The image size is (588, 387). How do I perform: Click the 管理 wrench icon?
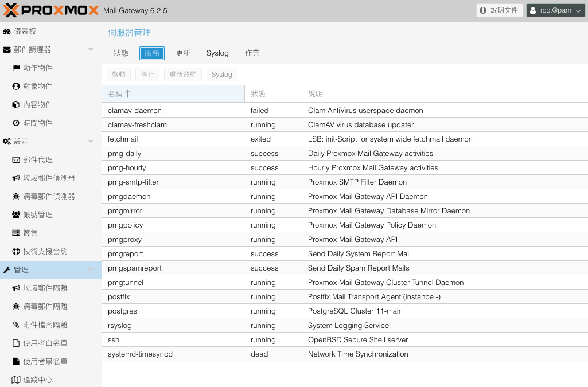tap(7, 270)
